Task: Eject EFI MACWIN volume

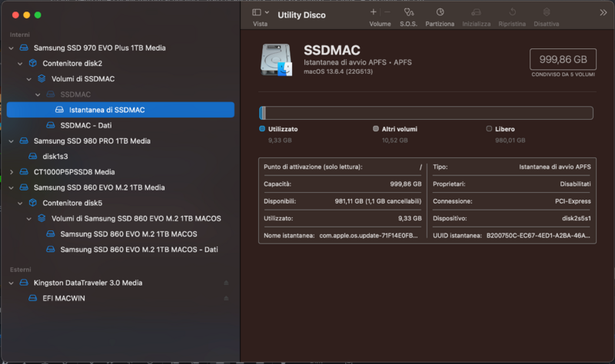Action: point(226,298)
